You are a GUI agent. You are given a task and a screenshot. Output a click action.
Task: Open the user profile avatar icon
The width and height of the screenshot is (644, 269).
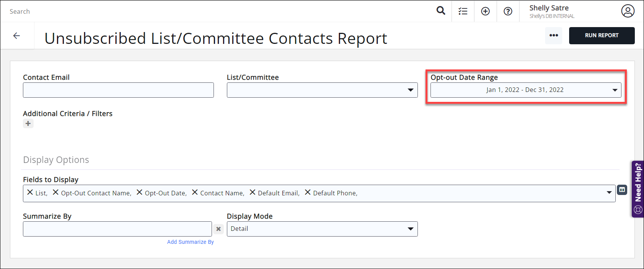coord(628,11)
